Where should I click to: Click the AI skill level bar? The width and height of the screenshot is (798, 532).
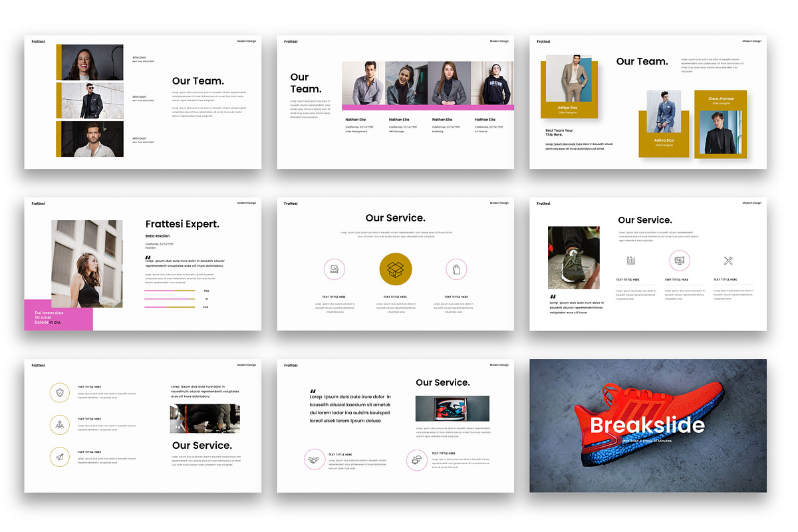coord(170,299)
